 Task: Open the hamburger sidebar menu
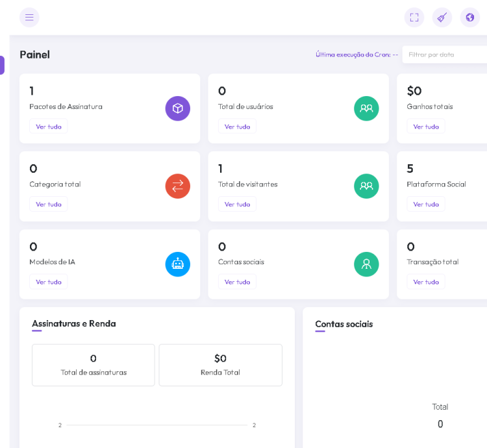(x=29, y=18)
